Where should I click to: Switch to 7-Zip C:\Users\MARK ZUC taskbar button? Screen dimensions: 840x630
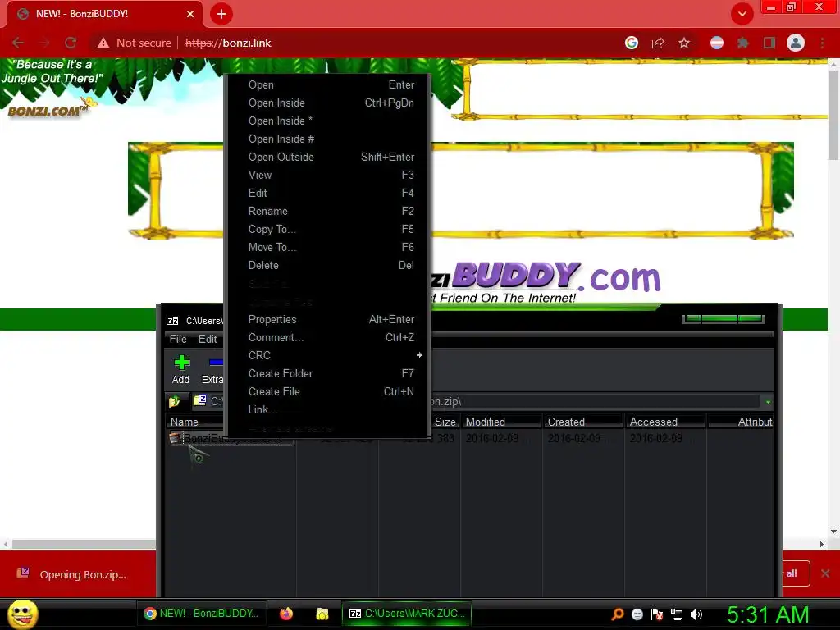click(407, 614)
